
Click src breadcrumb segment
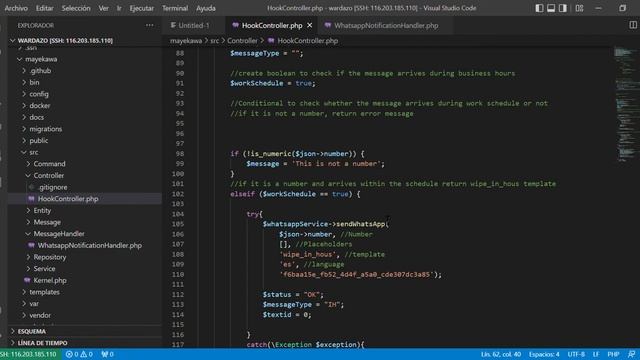pos(214,41)
